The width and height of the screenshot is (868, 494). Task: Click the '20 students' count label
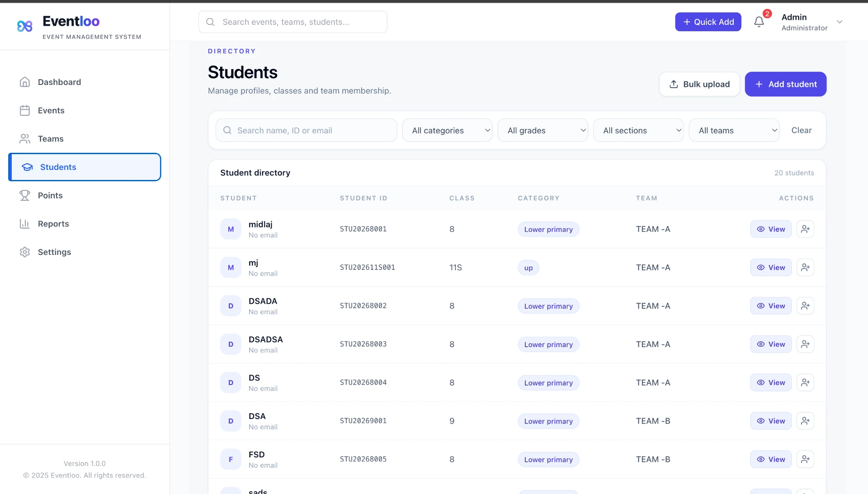coord(794,173)
